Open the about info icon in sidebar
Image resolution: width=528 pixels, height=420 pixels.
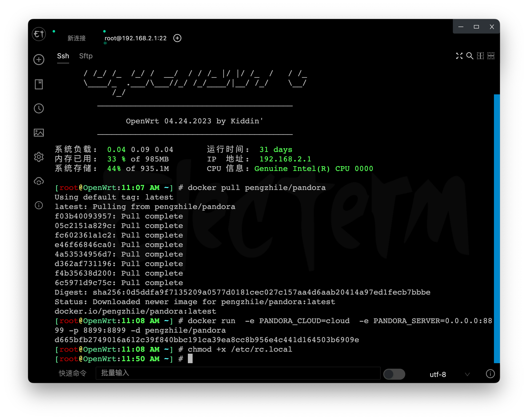click(39, 205)
